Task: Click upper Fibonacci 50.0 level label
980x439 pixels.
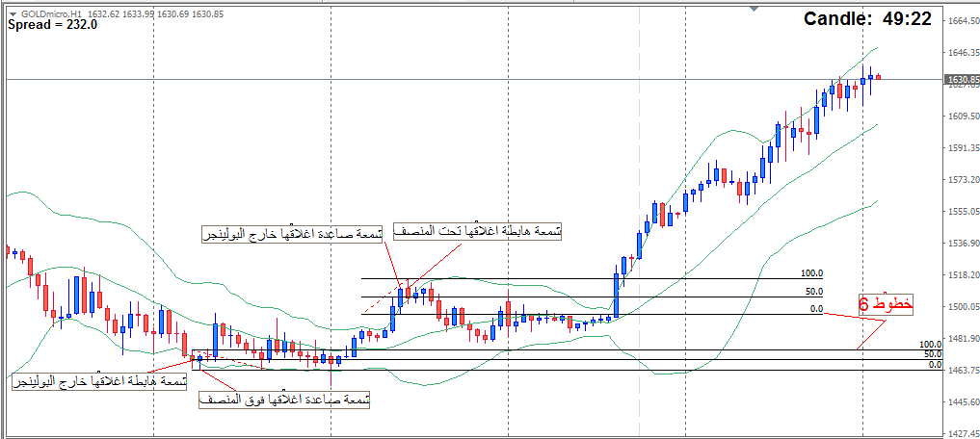Action: pos(814,291)
